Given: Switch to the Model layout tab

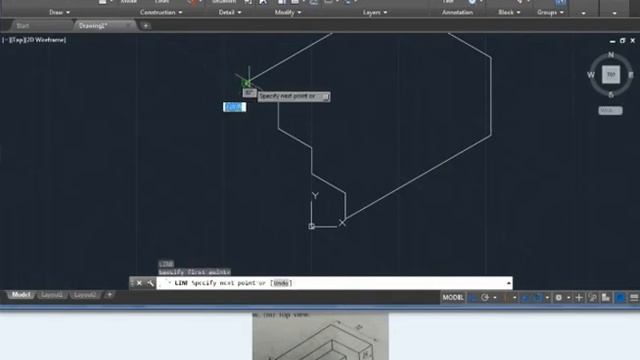Looking at the screenshot, I should (x=21, y=295).
